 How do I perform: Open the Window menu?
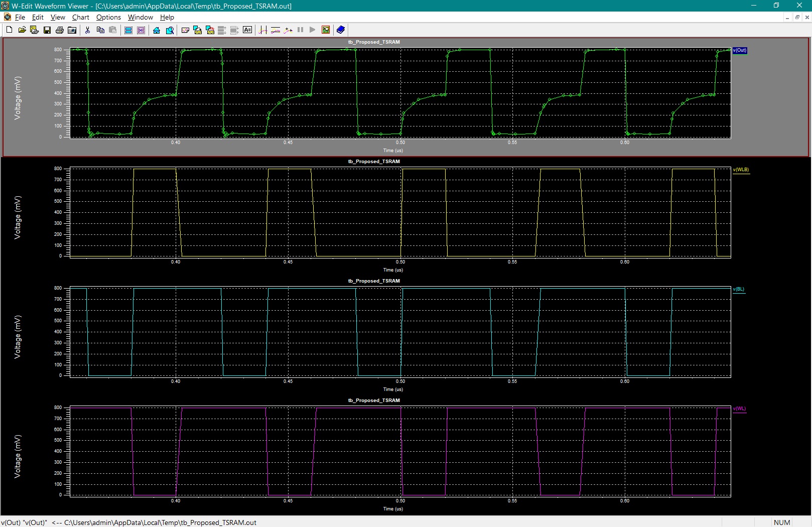pyautogui.click(x=140, y=17)
